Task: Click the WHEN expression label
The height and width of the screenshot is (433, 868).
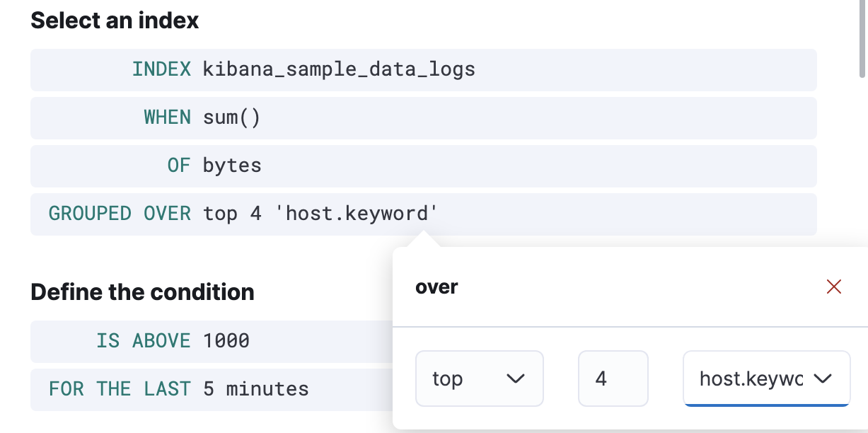Action: [167, 117]
